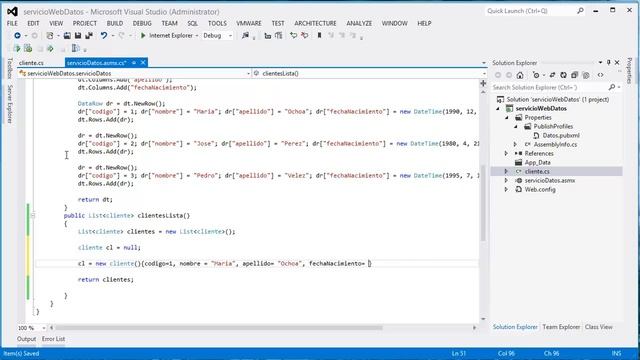Open the servicioWebDatos.servicioDatos class dropdown
This screenshot has height=360, width=640.
pos(248,73)
